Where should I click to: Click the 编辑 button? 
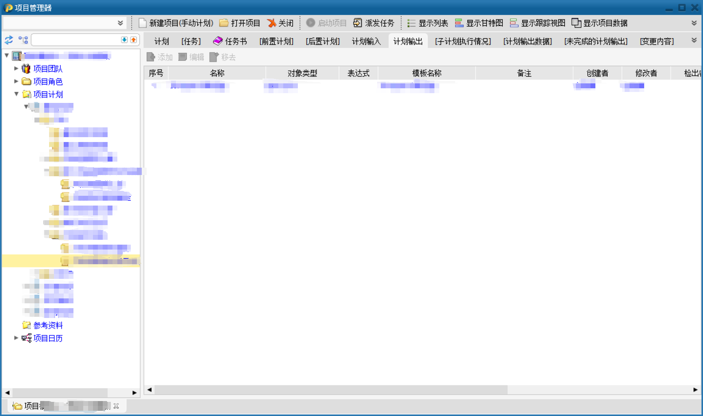click(191, 57)
